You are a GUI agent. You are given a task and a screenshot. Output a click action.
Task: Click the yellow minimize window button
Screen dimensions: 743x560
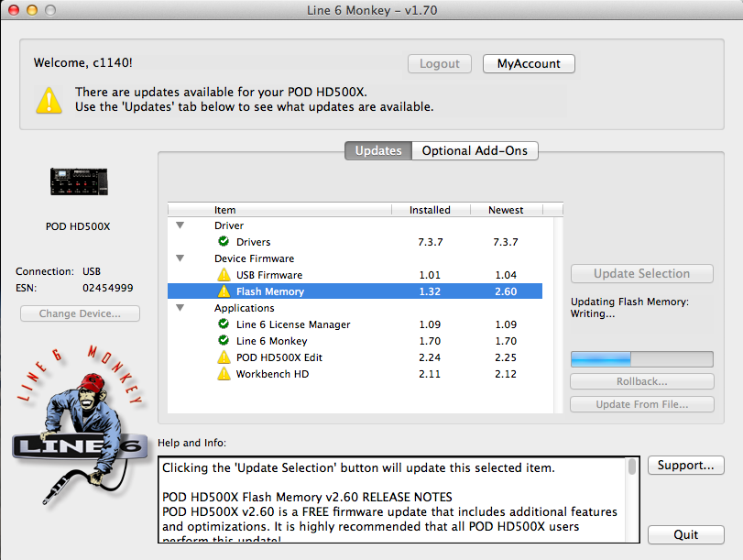tap(32, 10)
